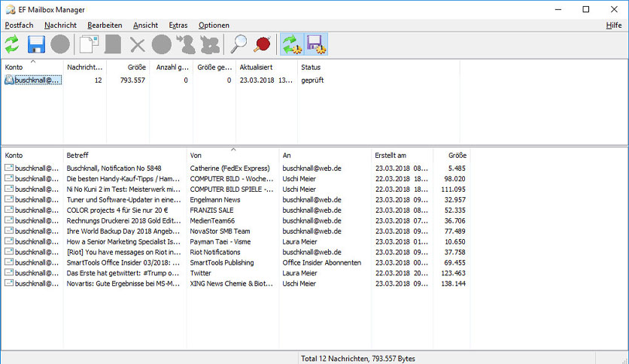Open the Extras menu
This screenshot has height=364, width=629.
click(178, 26)
